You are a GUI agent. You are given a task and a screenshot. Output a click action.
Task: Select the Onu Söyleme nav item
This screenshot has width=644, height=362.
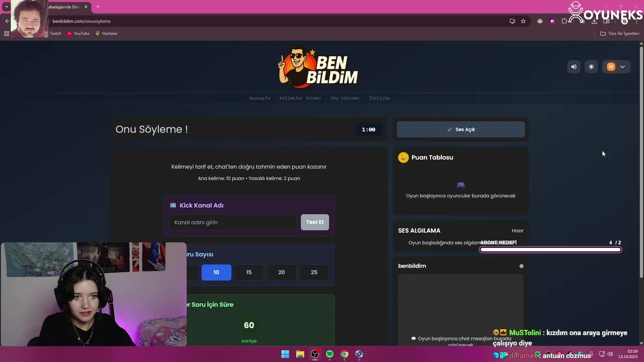point(345,98)
